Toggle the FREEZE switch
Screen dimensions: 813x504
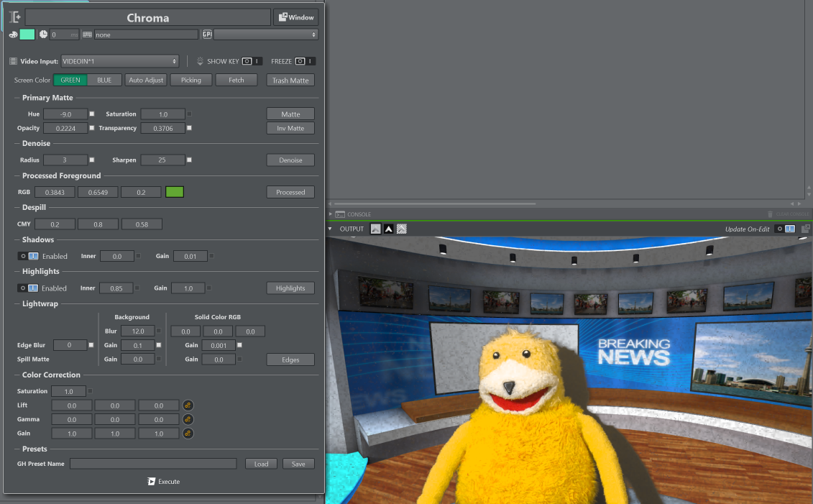(x=306, y=62)
